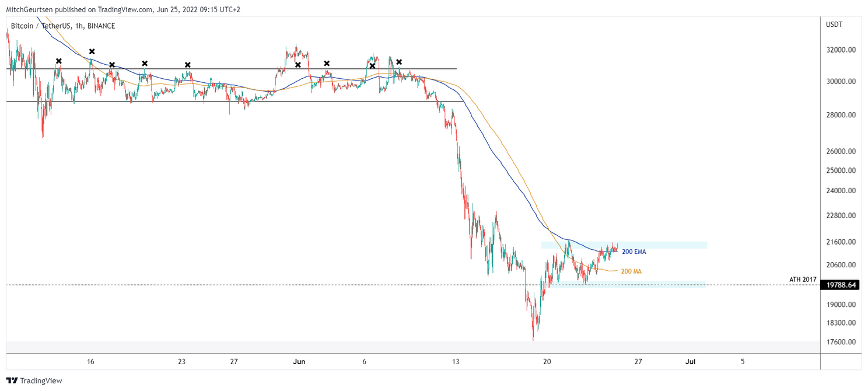This screenshot has width=868, height=391.
Task: Click the 19000.00 price axis label
Action: point(841,305)
